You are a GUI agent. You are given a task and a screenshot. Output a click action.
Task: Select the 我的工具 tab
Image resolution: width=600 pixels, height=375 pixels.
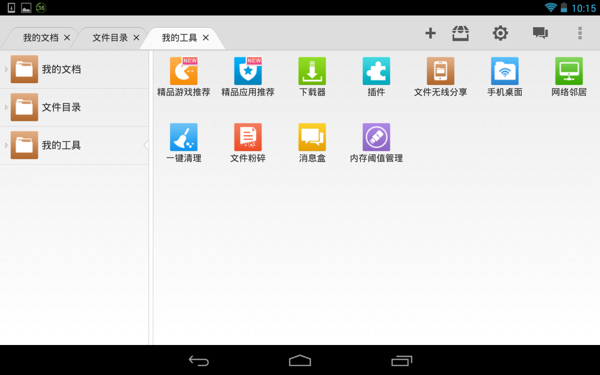coord(179,38)
